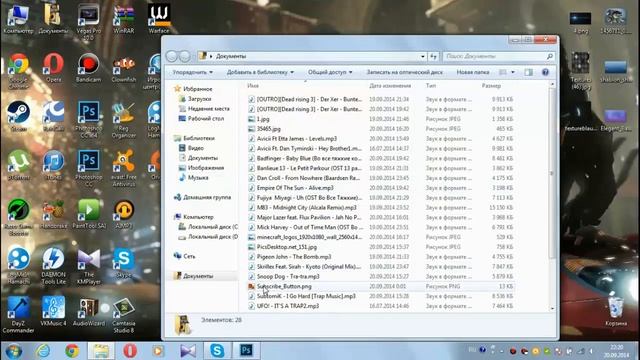Open the iTunes desktop icon

(53, 165)
